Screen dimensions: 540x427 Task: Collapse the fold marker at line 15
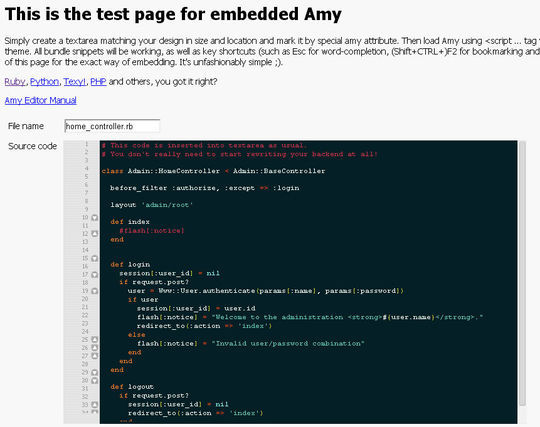click(94, 258)
